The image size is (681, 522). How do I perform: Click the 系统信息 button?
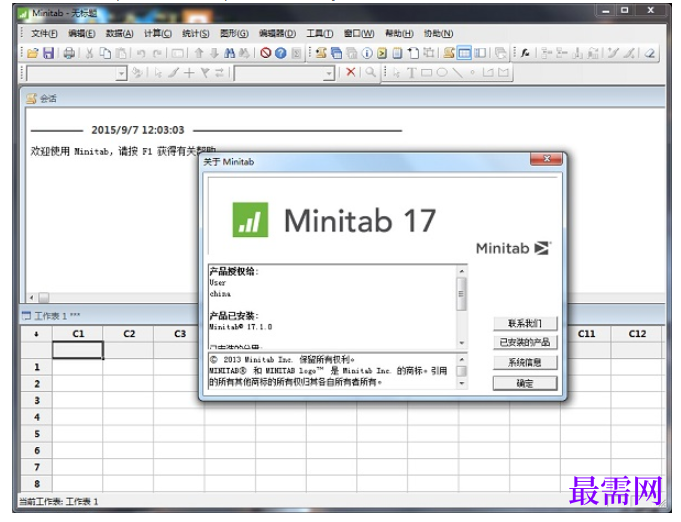pyautogui.click(x=525, y=362)
